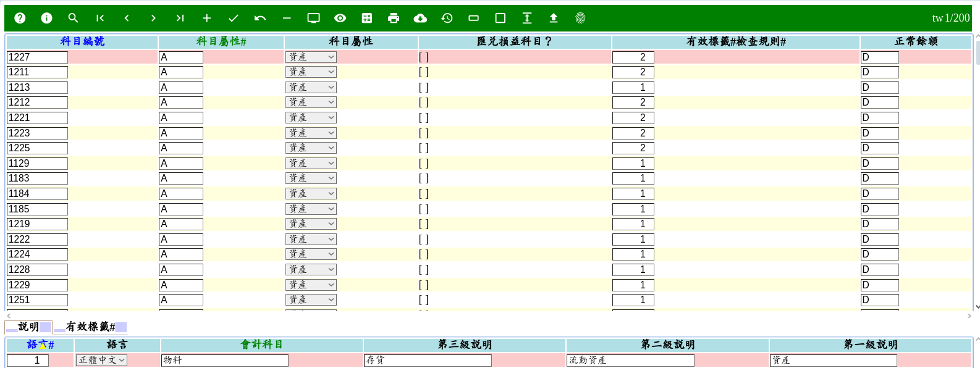Click the 科目編號 field containing 1225
The image size is (980, 368).
37,148
